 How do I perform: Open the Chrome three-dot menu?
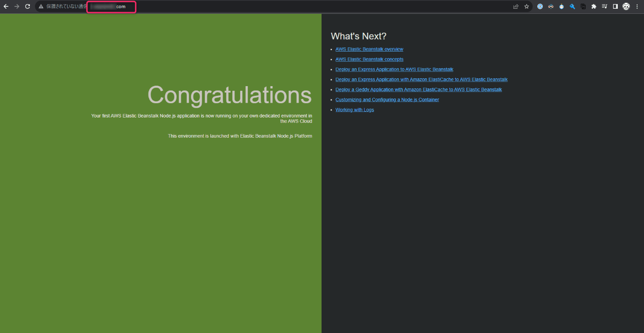[x=637, y=6]
